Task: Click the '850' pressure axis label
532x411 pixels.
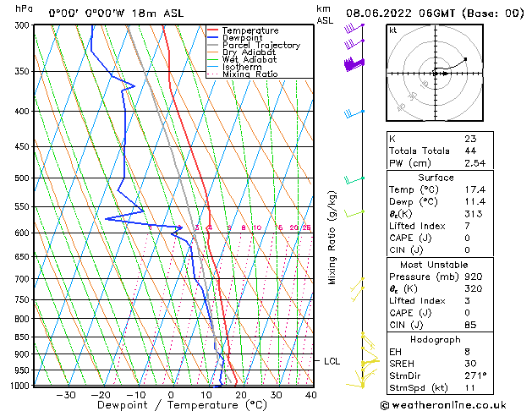Action: pyautogui.click(x=24, y=337)
